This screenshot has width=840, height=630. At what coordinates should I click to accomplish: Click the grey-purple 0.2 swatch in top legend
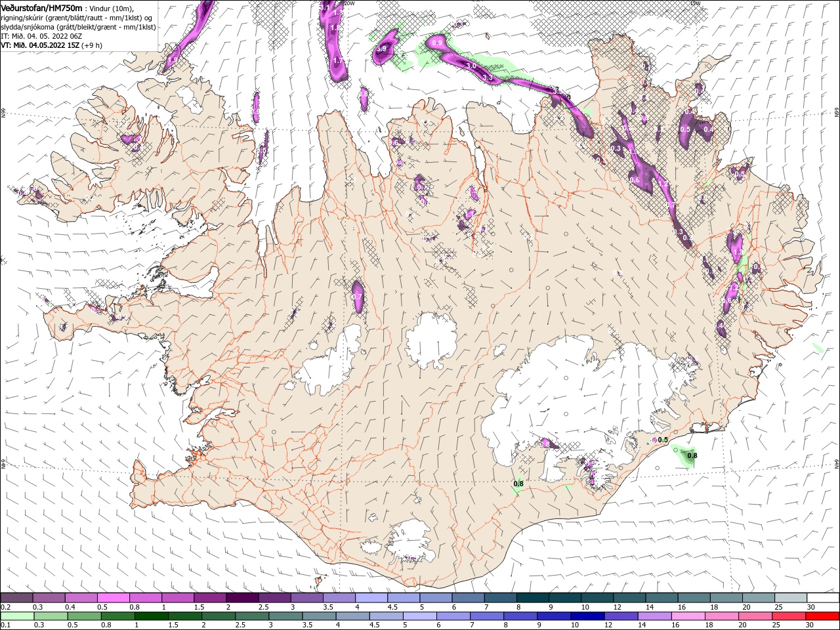point(16,598)
